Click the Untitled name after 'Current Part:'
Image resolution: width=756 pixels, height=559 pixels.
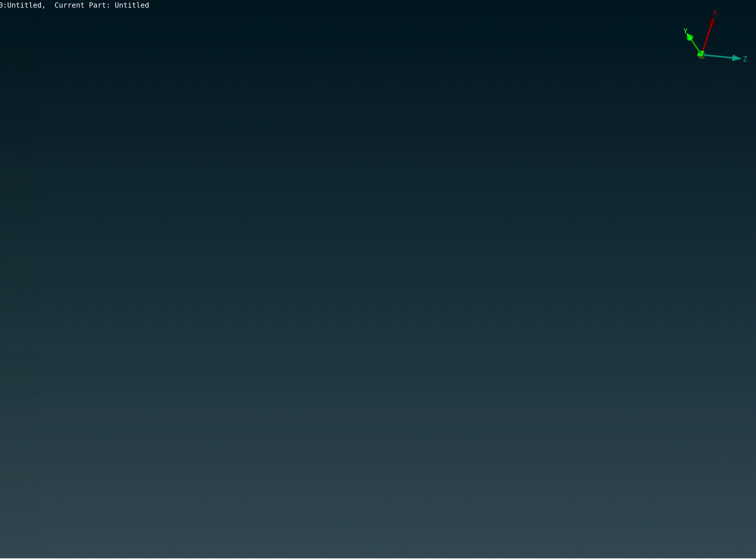[x=132, y=5]
